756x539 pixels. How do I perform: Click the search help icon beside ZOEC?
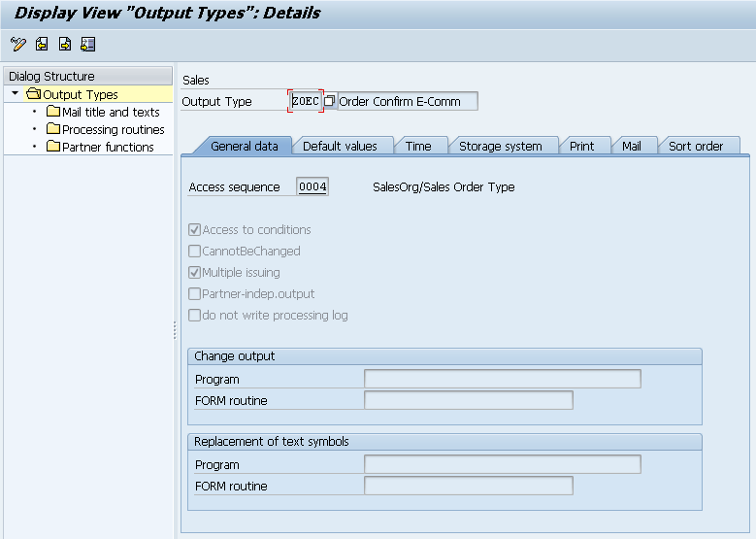(330, 101)
